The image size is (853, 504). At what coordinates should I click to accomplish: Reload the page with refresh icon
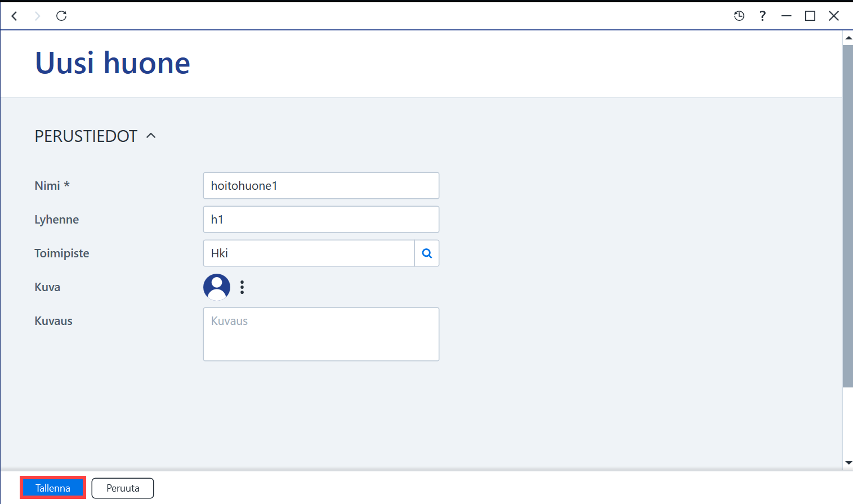(61, 16)
